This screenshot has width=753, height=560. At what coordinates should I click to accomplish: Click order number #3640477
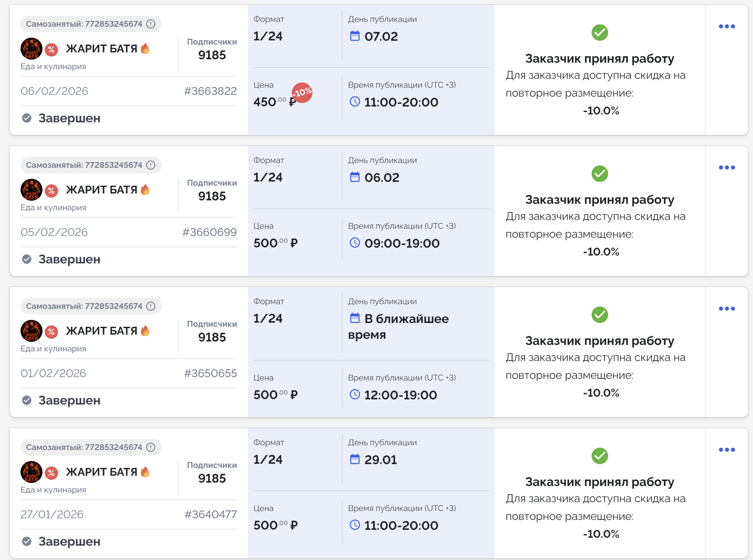tap(210, 514)
